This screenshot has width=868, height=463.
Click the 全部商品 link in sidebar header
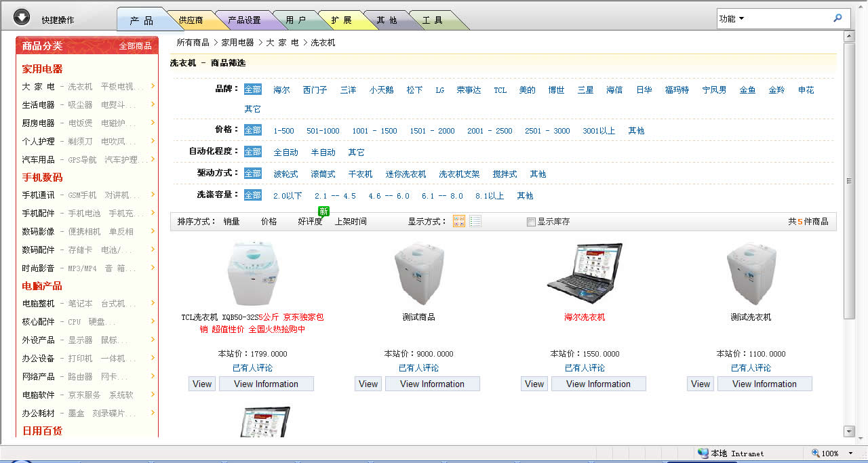click(135, 46)
